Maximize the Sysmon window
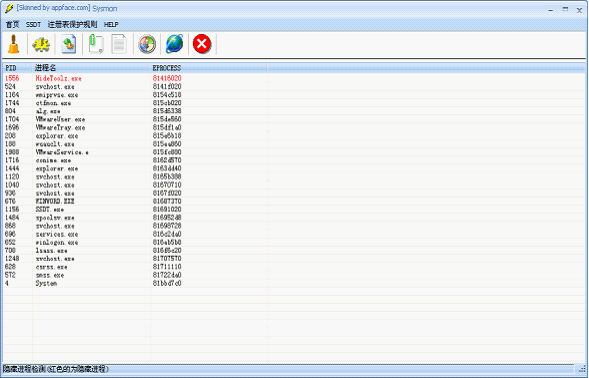 565,9
